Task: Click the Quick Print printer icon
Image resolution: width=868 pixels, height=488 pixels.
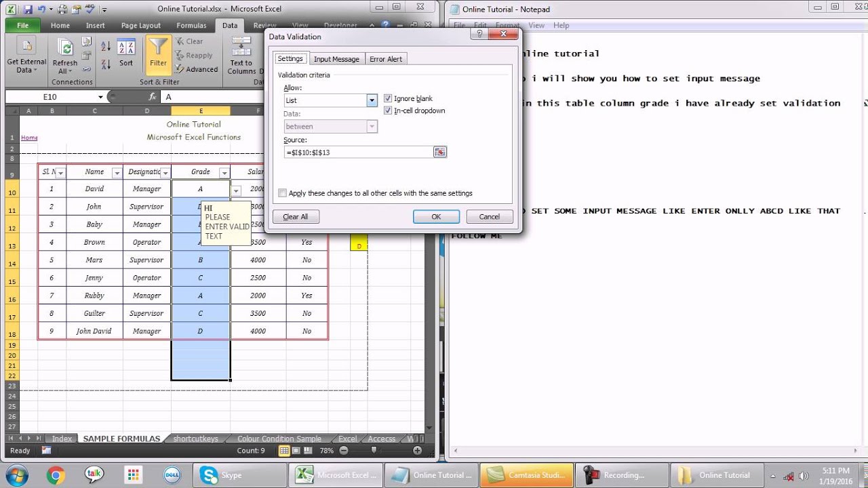Action: 62,9
